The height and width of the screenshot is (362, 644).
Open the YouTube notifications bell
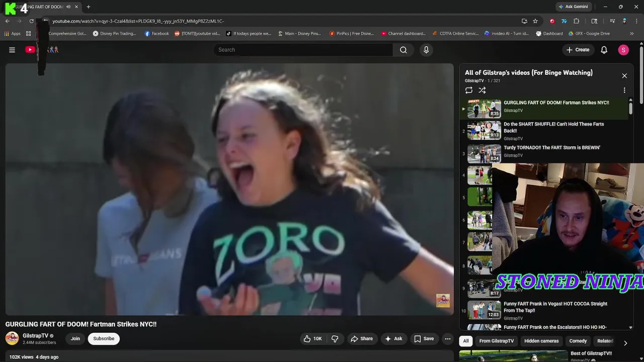(x=604, y=50)
